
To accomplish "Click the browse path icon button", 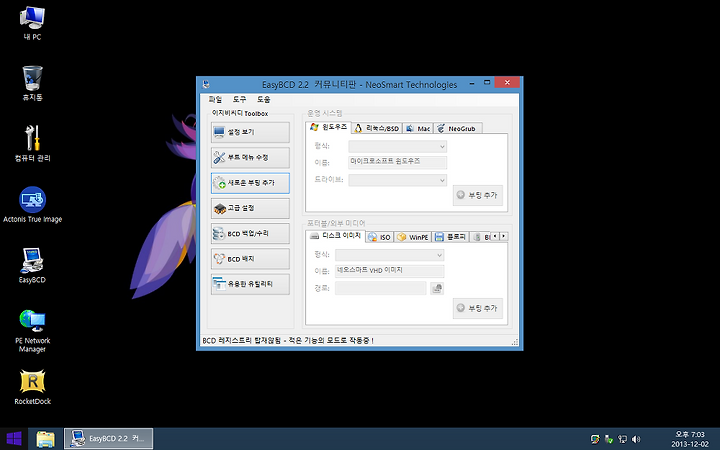I will coord(437,288).
